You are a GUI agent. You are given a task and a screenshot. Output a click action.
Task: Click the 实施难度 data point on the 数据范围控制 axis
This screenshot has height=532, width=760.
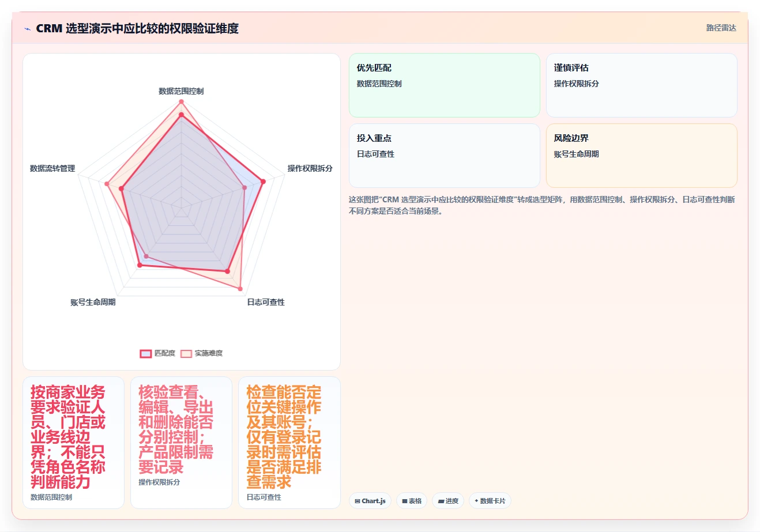click(x=181, y=101)
